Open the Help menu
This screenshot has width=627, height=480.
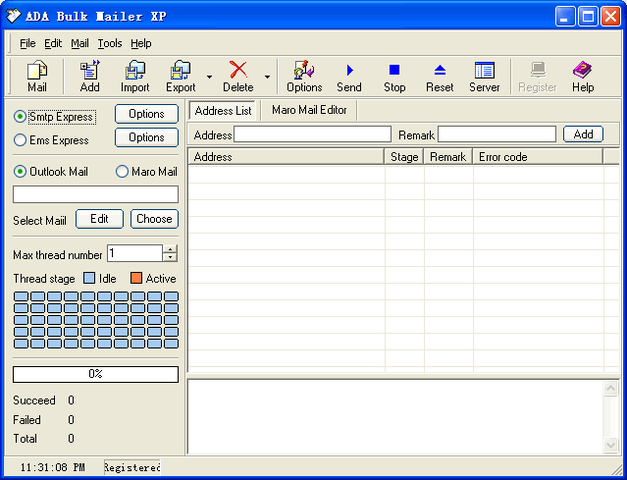pyautogui.click(x=141, y=43)
